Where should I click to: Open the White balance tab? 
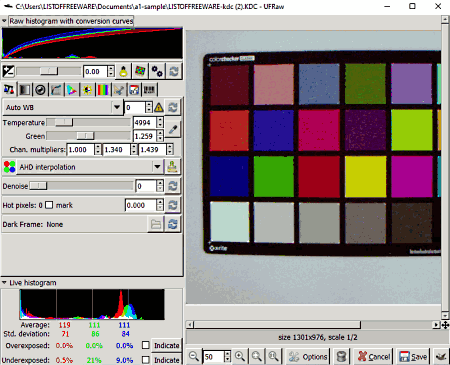click(9, 90)
